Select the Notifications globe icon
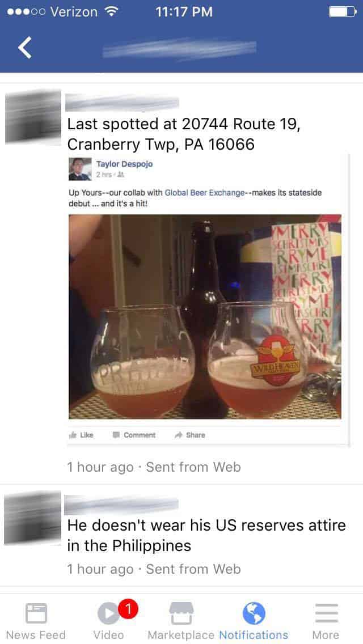 (x=254, y=613)
